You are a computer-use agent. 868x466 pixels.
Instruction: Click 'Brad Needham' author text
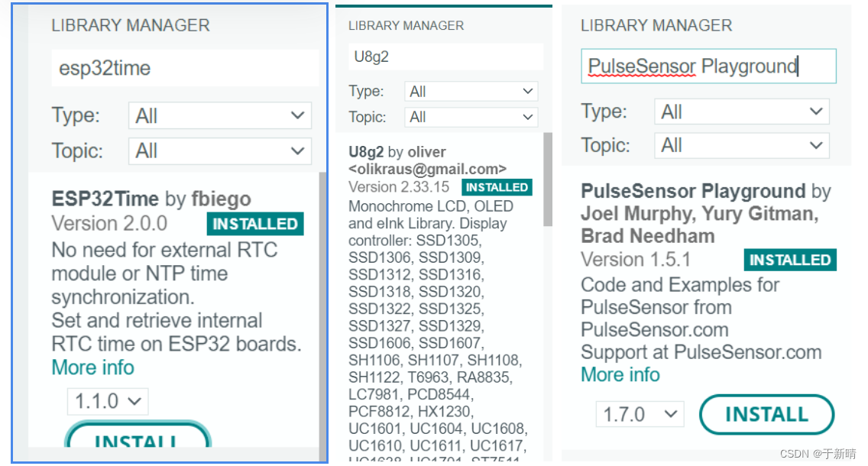[x=648, y=236]
